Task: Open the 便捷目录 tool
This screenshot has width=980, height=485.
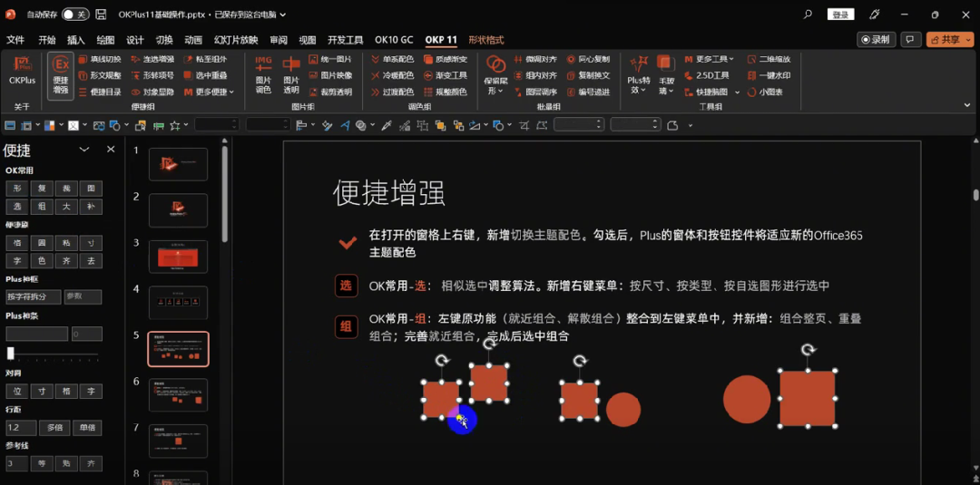Action: click(x=100, y=92)
